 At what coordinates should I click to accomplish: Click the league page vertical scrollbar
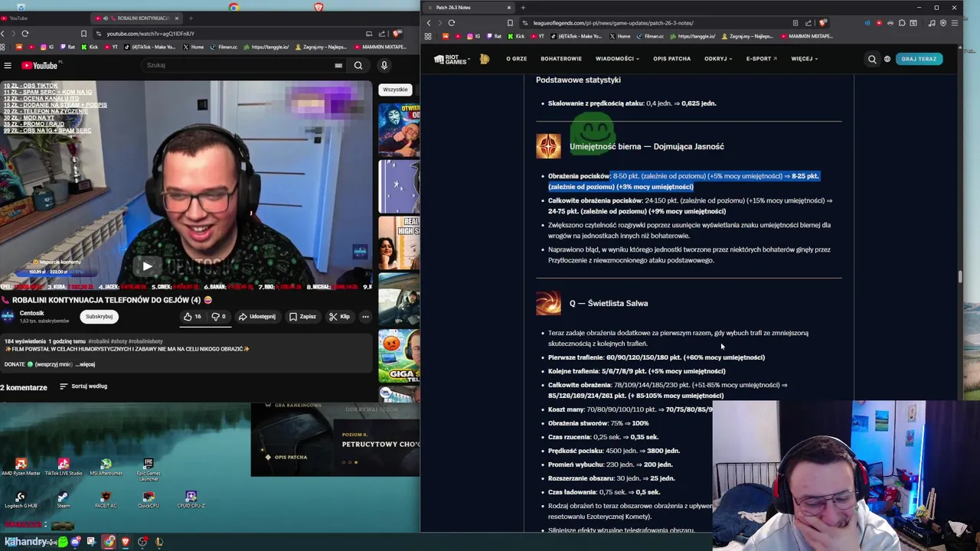[x=959, y=275]
